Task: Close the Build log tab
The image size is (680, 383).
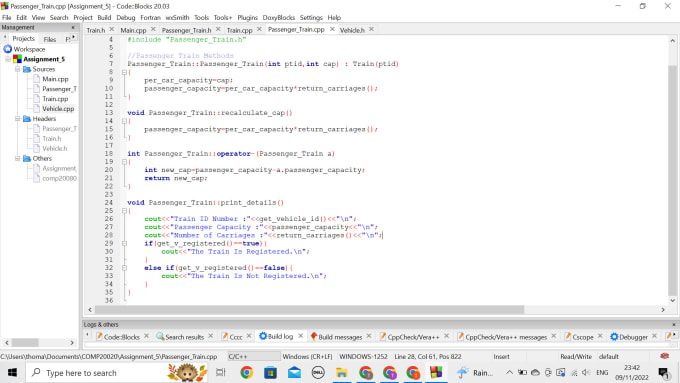Action: coord(301,336)
